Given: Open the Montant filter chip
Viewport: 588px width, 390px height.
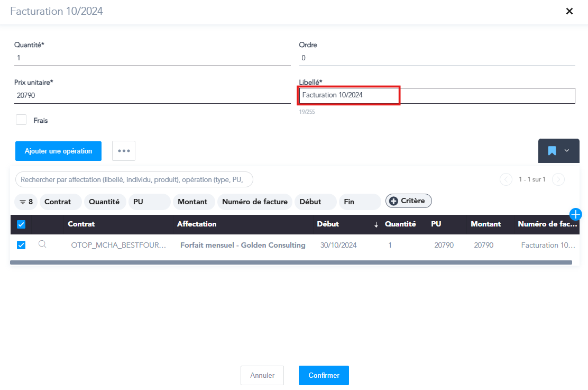Looking at the screenshot, I should pos(193,202).
